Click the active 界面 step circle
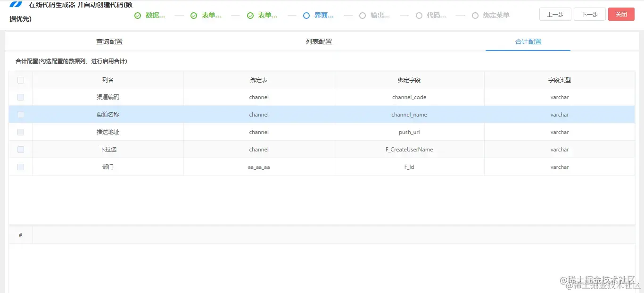 pyautogui.click(x=306, y=15)
